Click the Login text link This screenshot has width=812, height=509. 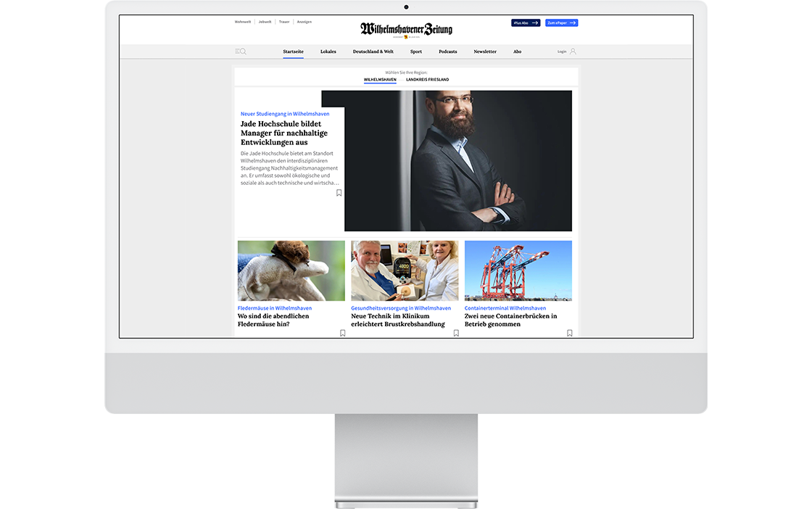click(x=561, y=51)
